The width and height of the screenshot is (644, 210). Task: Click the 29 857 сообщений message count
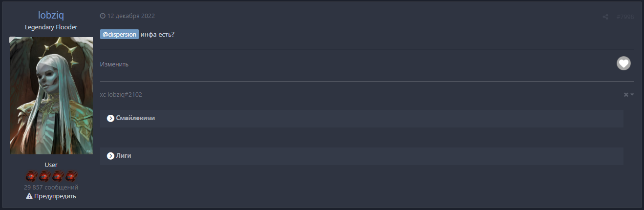tap(51, 188)
